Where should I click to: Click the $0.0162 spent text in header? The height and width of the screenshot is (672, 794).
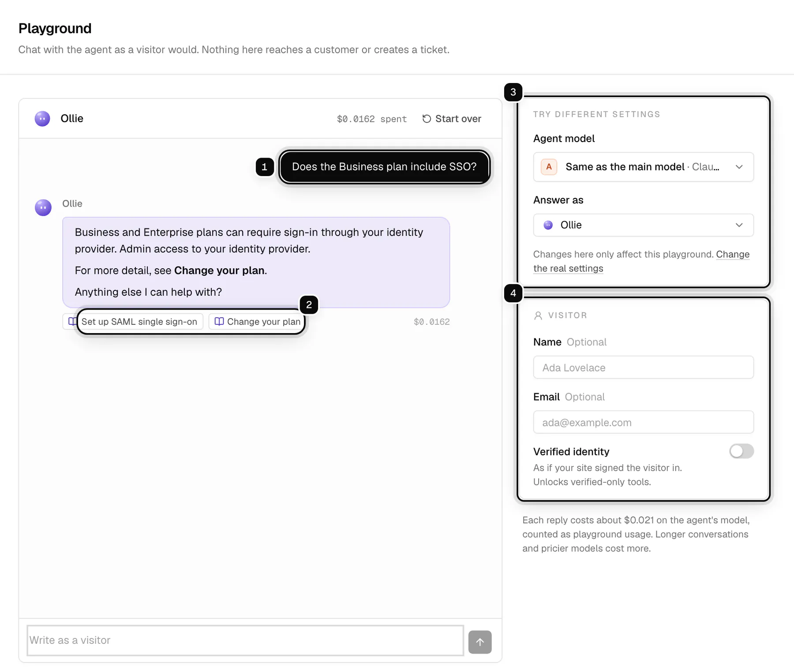tap(371, 119)
